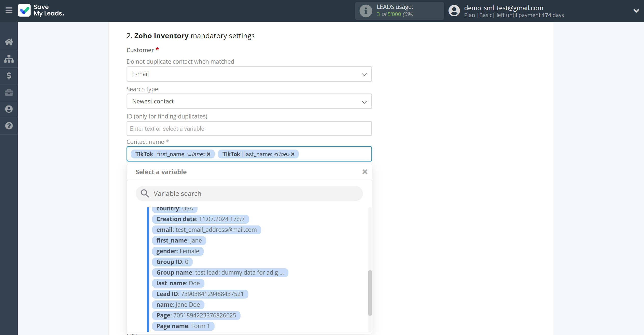Image resolution: width=644 pixels, height=335 pixels.
Task: Focus the ID for finding duplicates field
Action: pyautogui.click(x=249, y=129)
